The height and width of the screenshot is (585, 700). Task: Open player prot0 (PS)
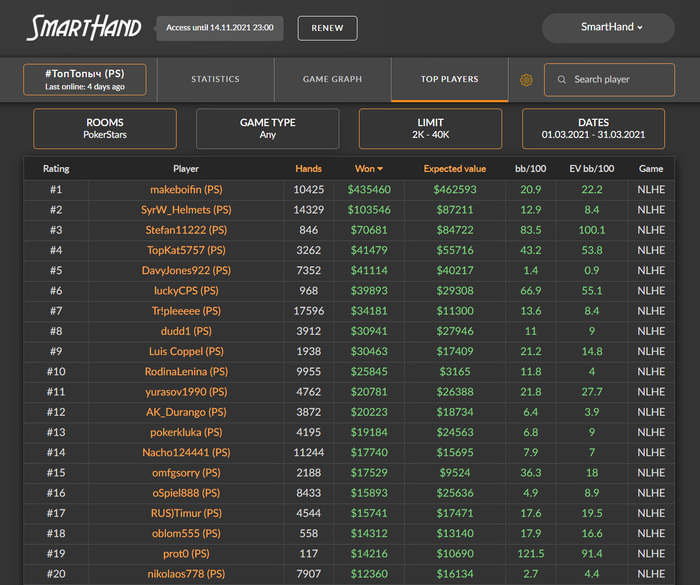(x=186, y=554)
